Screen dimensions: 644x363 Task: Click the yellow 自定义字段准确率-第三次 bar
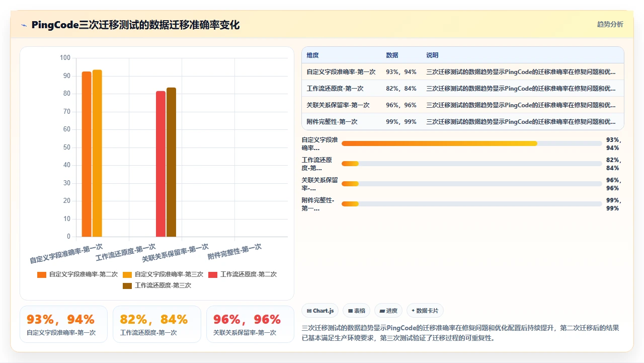click(x=97, y=153)
